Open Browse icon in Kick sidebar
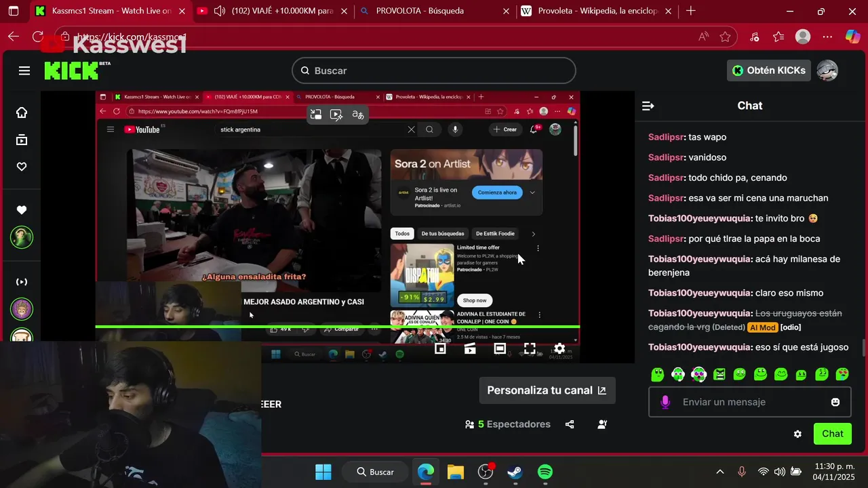The width and height of the screenshot is (868, 488). coord(22,140)
